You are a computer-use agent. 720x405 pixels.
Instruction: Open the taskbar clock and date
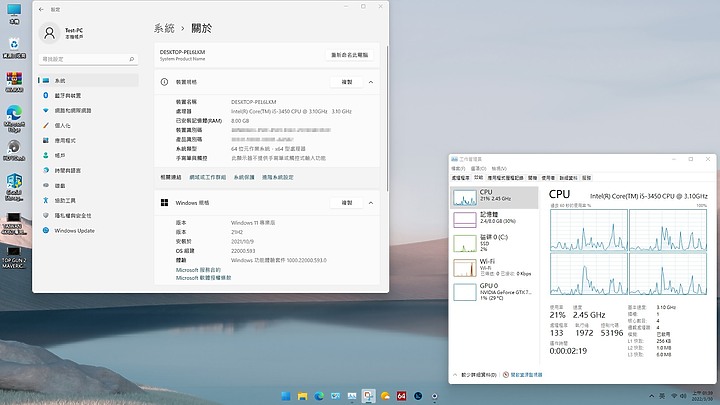[x=702, y=396]
